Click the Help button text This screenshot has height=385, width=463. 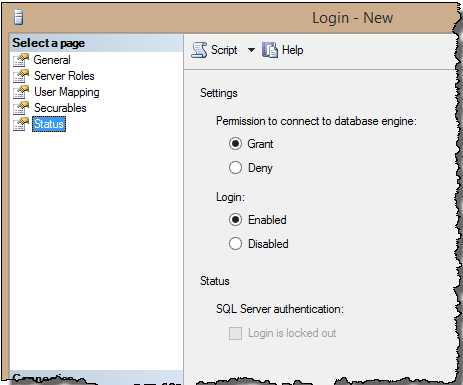(293, 50)
